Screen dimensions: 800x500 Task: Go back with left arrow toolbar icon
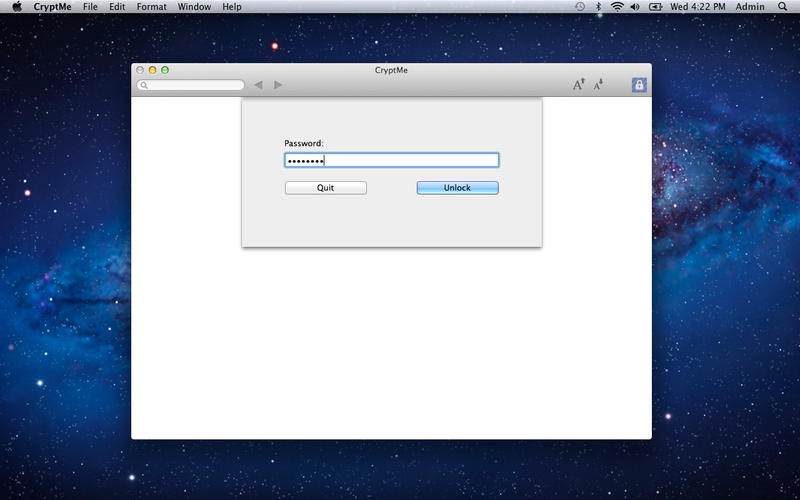tap(258, 85)
